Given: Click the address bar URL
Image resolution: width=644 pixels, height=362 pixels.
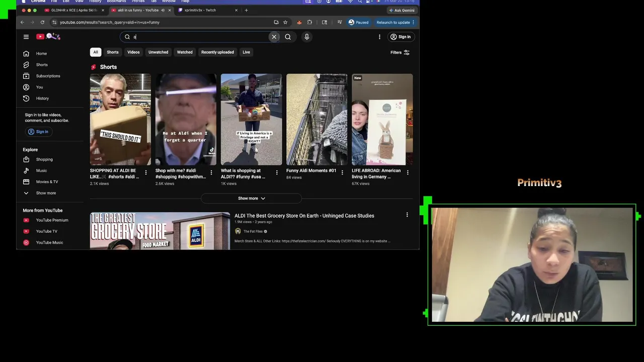Looking at the screenshot, I should 110,22.
